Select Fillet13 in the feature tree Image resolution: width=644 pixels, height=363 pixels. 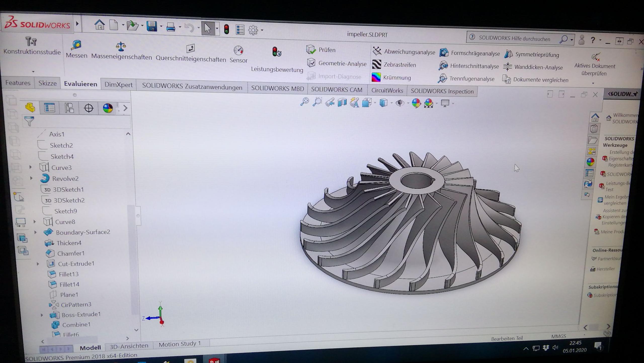click(x=63, y=274)
